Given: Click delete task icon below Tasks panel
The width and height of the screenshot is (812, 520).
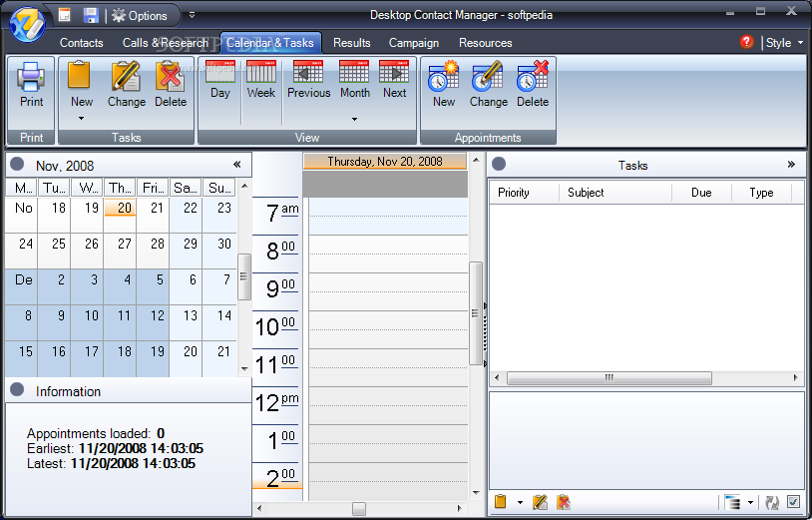Looking at the screenshot, I should [564, 501].
